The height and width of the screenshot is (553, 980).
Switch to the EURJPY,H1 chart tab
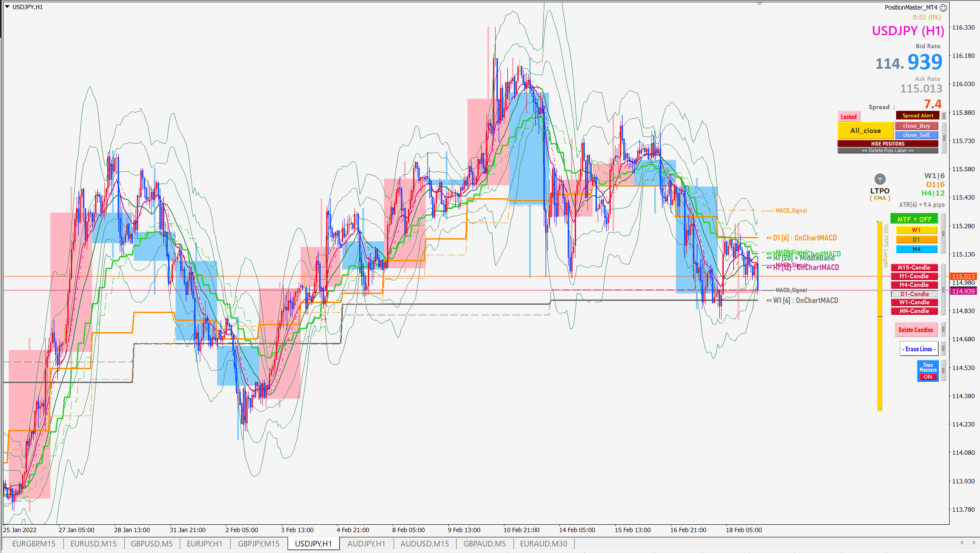tap(204, 543)
